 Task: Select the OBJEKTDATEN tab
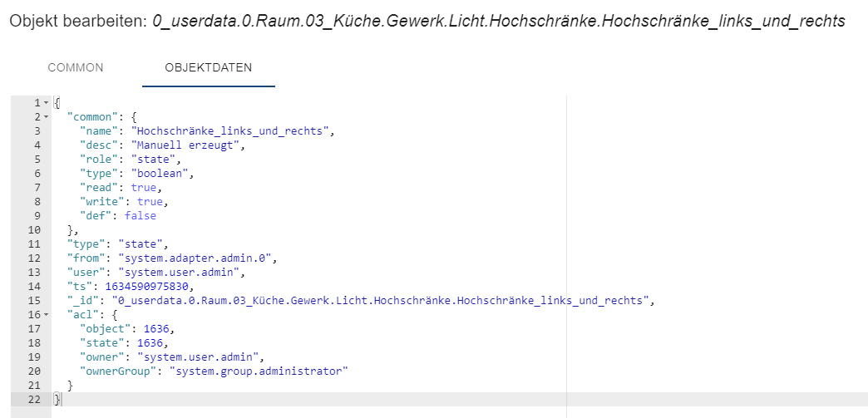pyautogui.click(x=208, y=67)
